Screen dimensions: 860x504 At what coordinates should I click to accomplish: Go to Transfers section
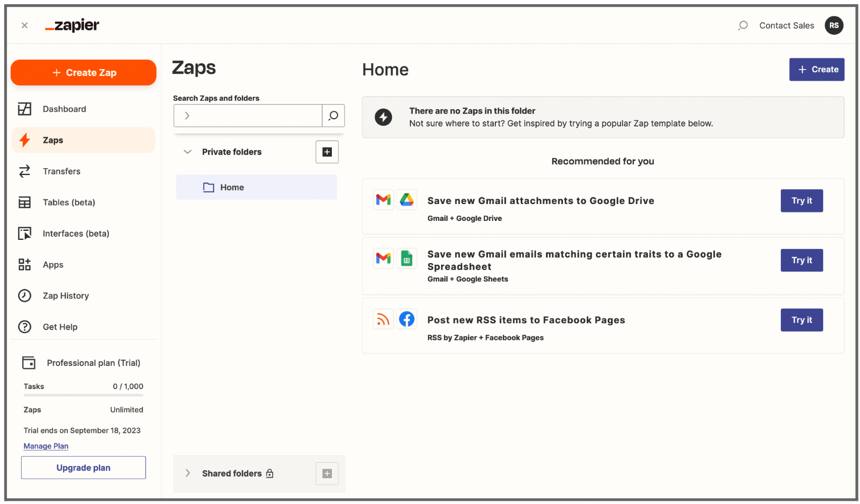point(83,171)
